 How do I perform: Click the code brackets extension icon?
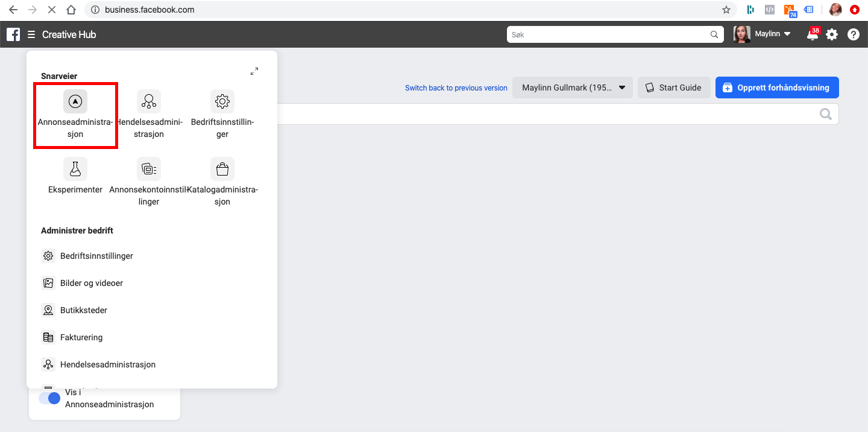point(769,10)
